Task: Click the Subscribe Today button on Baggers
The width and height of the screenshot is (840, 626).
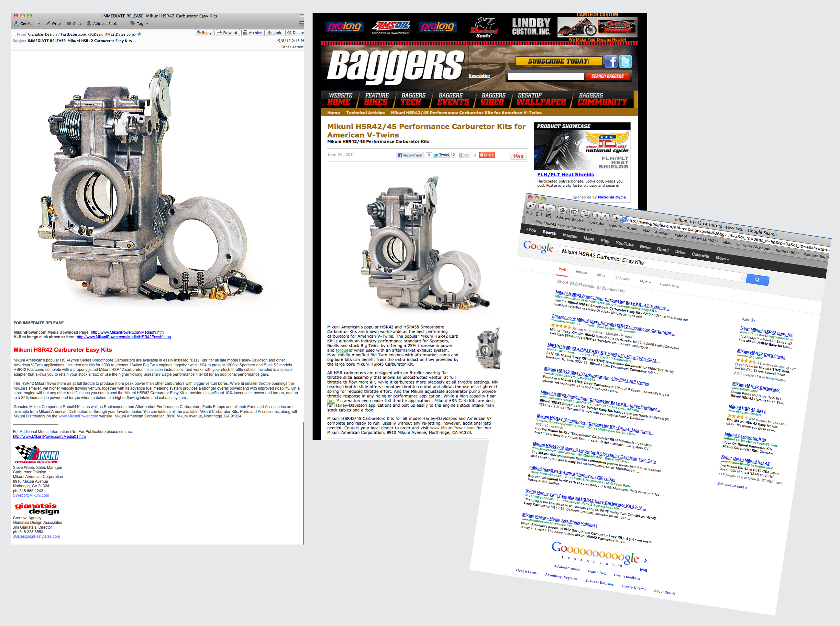Action: [x=558, y=61]
